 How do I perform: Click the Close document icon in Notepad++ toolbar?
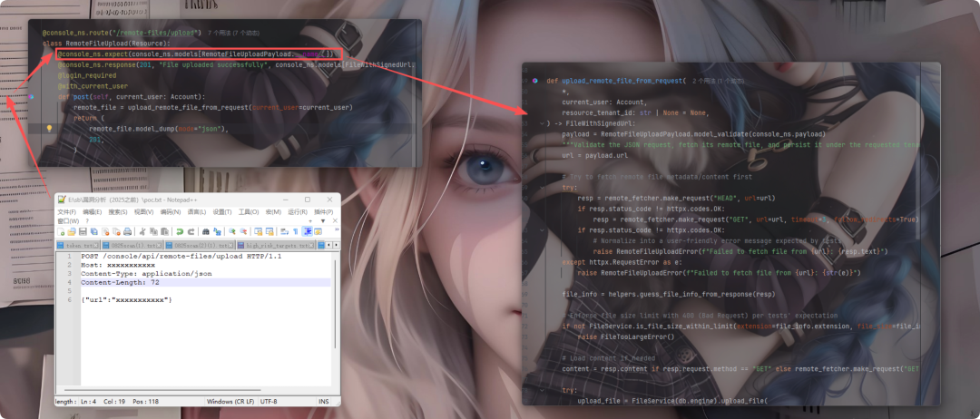[x=105, y=231]
